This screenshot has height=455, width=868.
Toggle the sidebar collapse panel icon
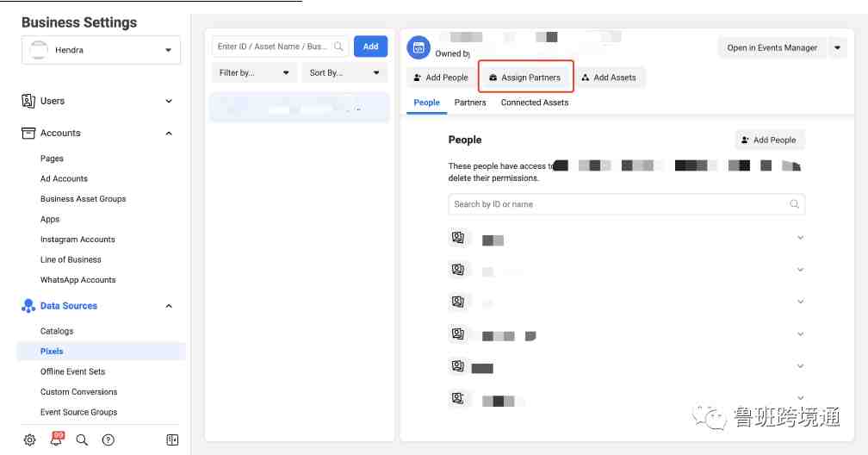click(x=172, y=440)
